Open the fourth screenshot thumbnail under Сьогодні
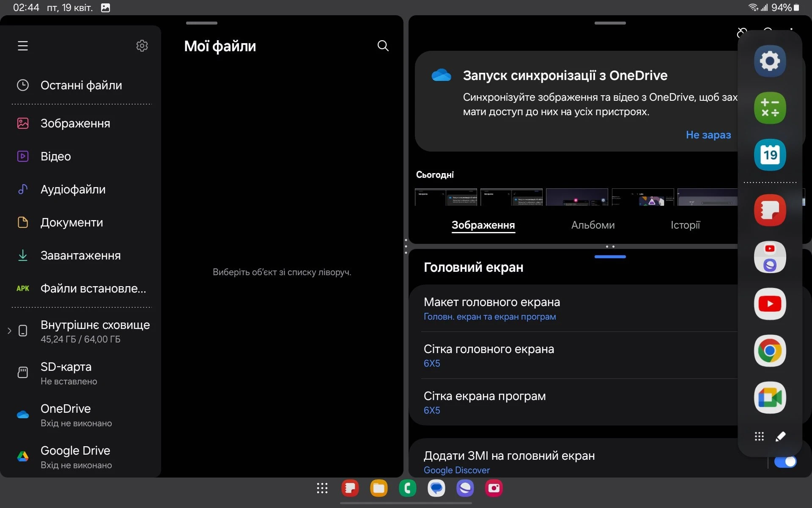Image resolution: width=812 pixels, height=508 pixels. pyautogui.click(x=642, y=197)
